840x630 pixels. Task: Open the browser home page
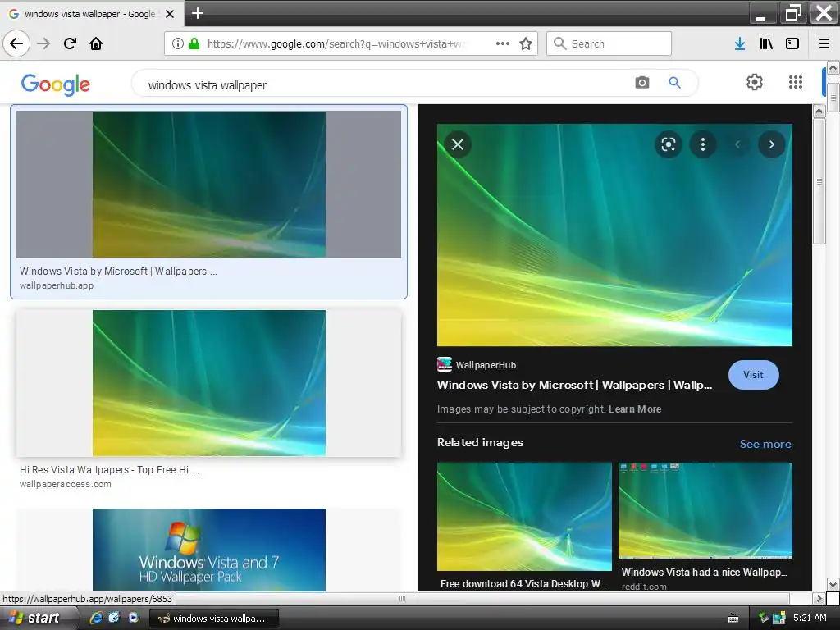pos(96,43)
